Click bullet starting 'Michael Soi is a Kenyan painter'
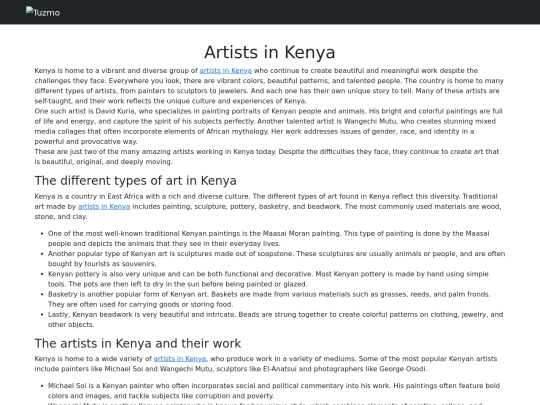 pos(274,391)
